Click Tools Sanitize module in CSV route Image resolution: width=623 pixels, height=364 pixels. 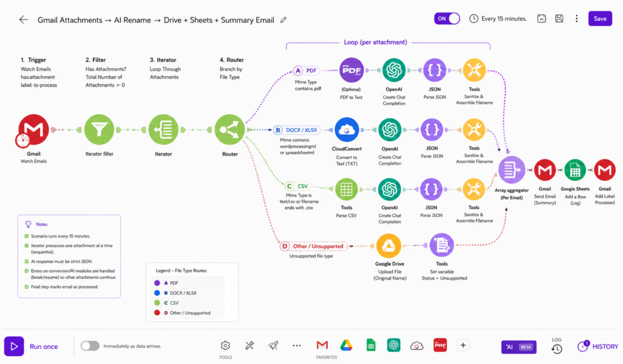point(473,190)
